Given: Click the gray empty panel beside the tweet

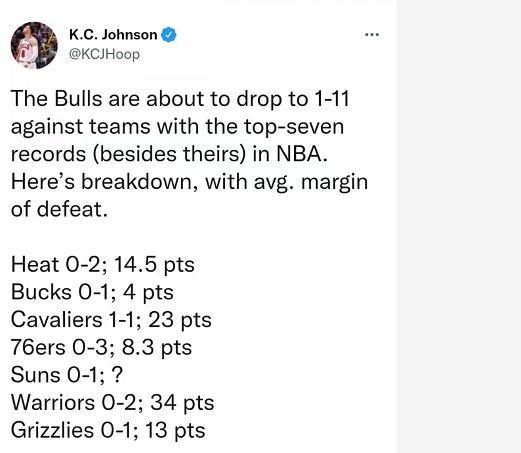Looking at the screenshot, I should pyautogui.click(x=459, y=227).
